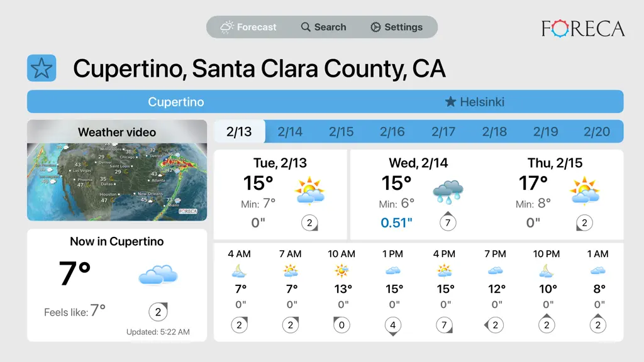This screenshot has width=644, height=362.
Task: Click the wind indicator for 4 PM
Action: [445, 326]
